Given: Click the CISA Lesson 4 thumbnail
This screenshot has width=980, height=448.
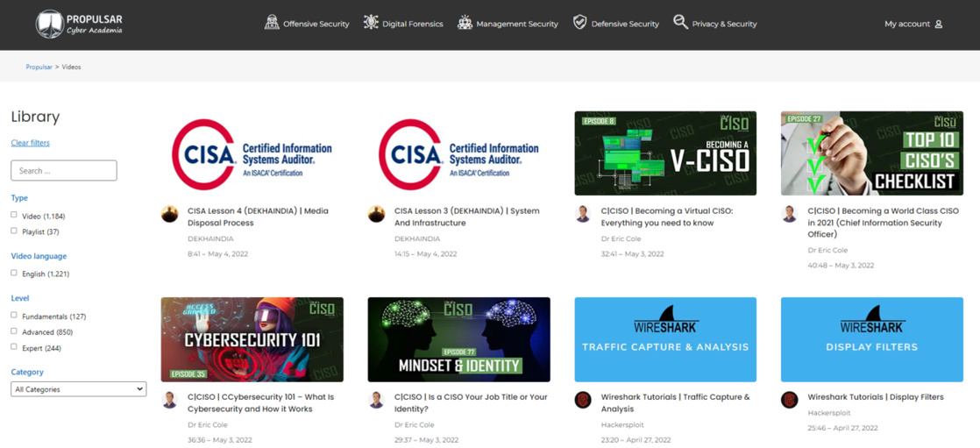Looking at the screenshot, I should click(252, 153).
